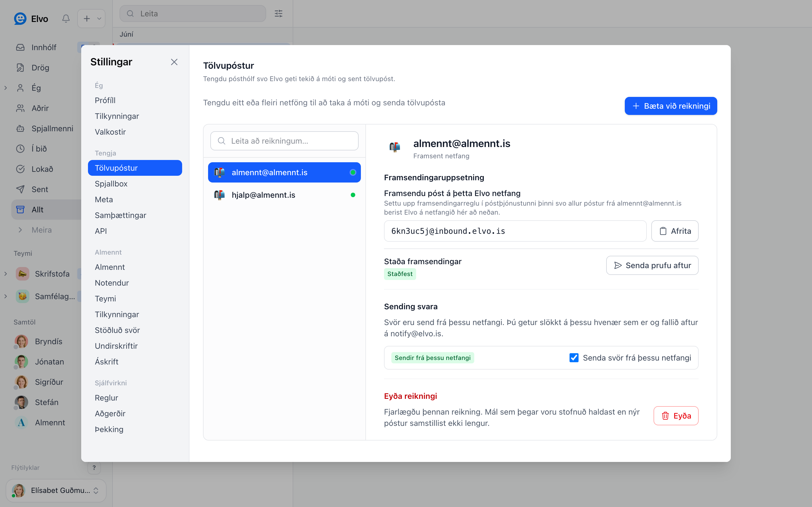This screenshot has height=507, width=812.
Task: Uncheck Senda svör frá þessu netfangi
Action: coord(574,358)
